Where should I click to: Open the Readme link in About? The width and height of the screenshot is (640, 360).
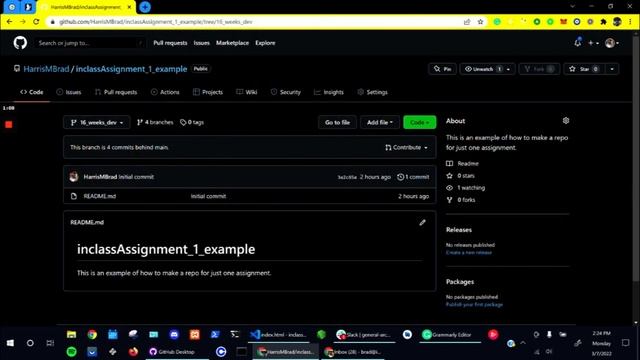click(x=462, y=163)
